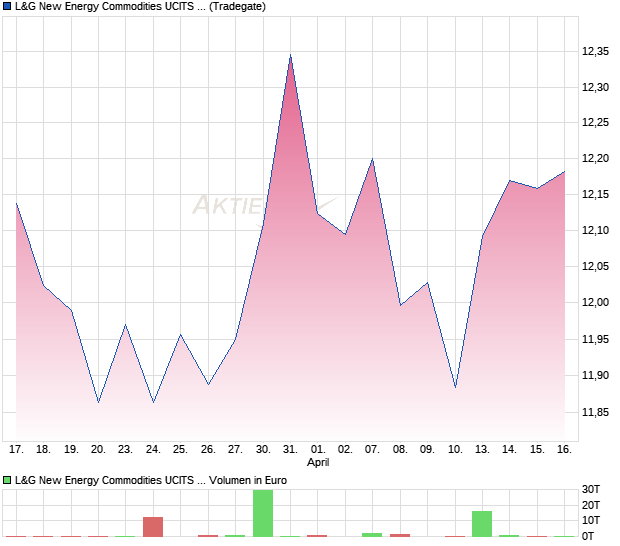Click the red volume bar on the 24th
Viewport: 620px width, 546px height.
153,527
